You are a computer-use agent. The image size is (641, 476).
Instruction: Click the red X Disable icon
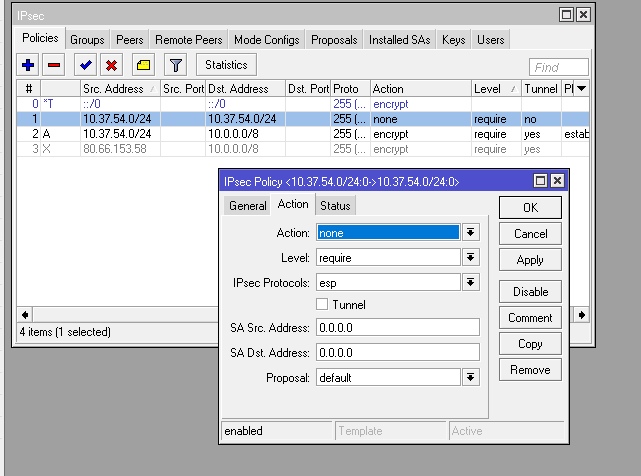click(112, 65)
